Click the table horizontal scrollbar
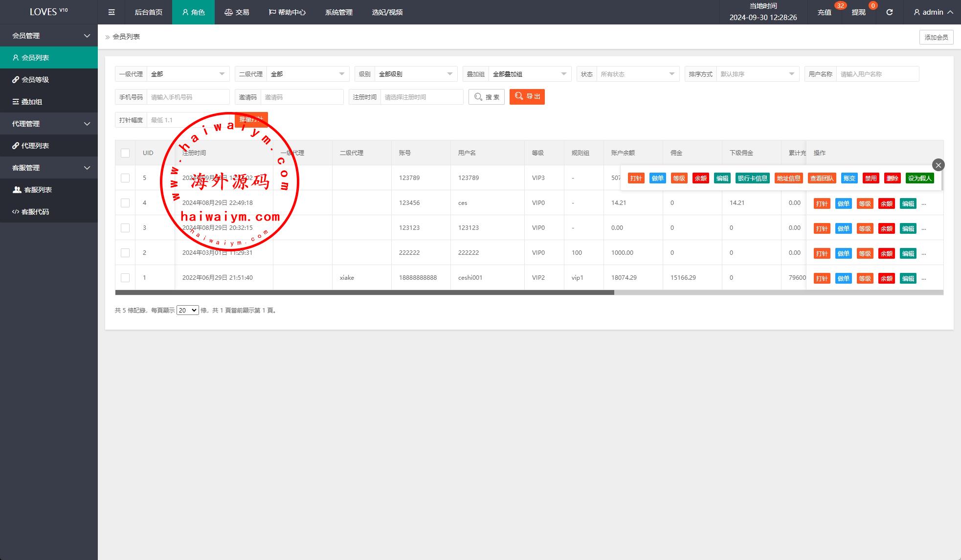This screenshot has width=961, height=560. point(364,292)
